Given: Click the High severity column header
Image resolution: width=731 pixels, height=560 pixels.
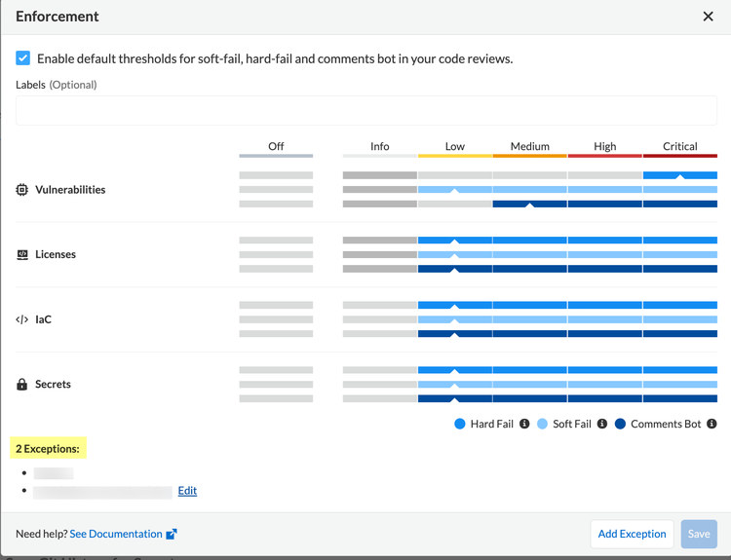Looking at the screenshot, I should 604,146.
